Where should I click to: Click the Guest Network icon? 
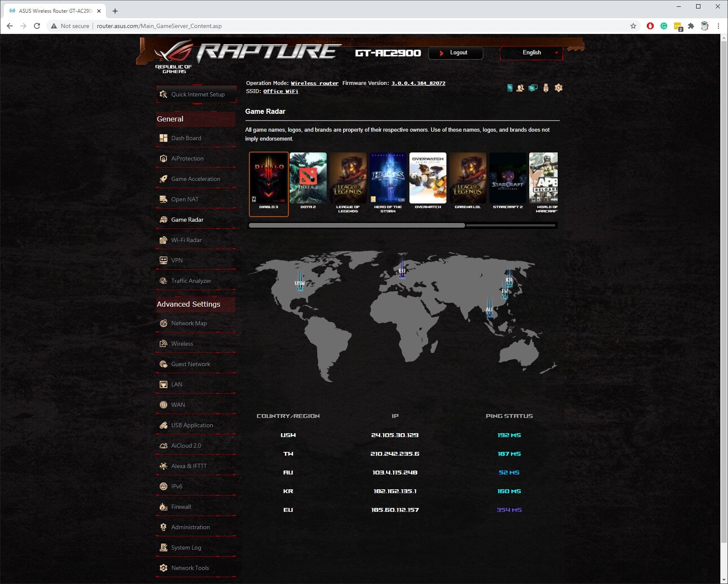[164, 364]
